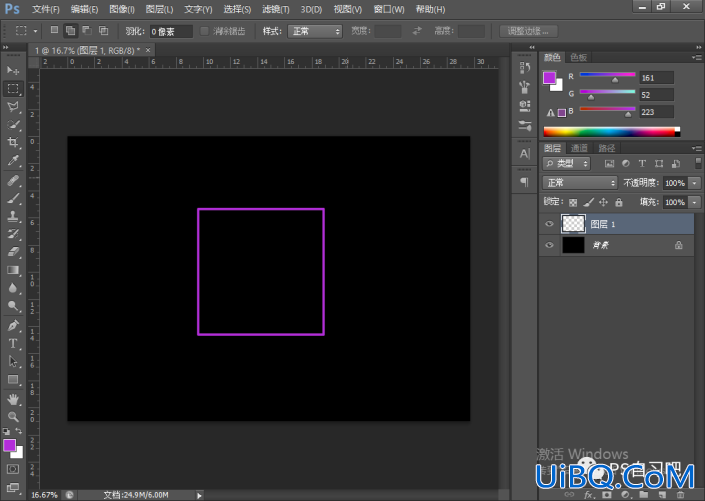Choose Subtract from Selection mode
Image resolution: width=705 pixels, height=501 pixels.
[87, 30]
